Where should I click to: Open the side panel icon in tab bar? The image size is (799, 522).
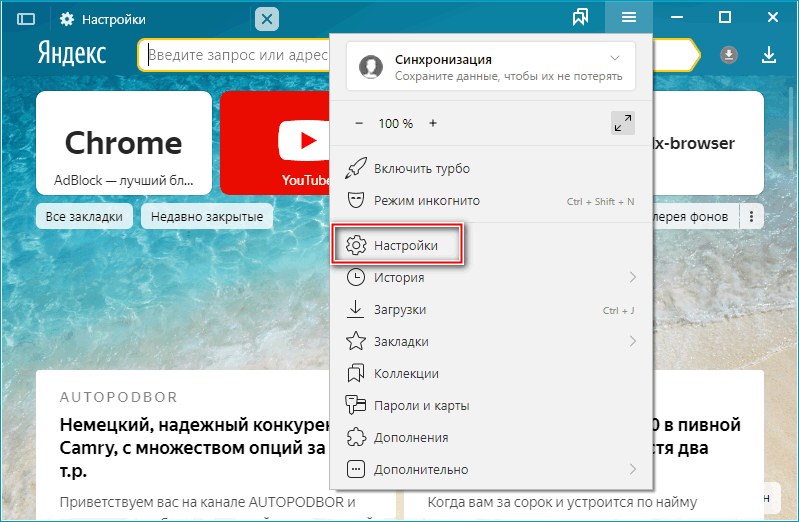click(26, 19)
